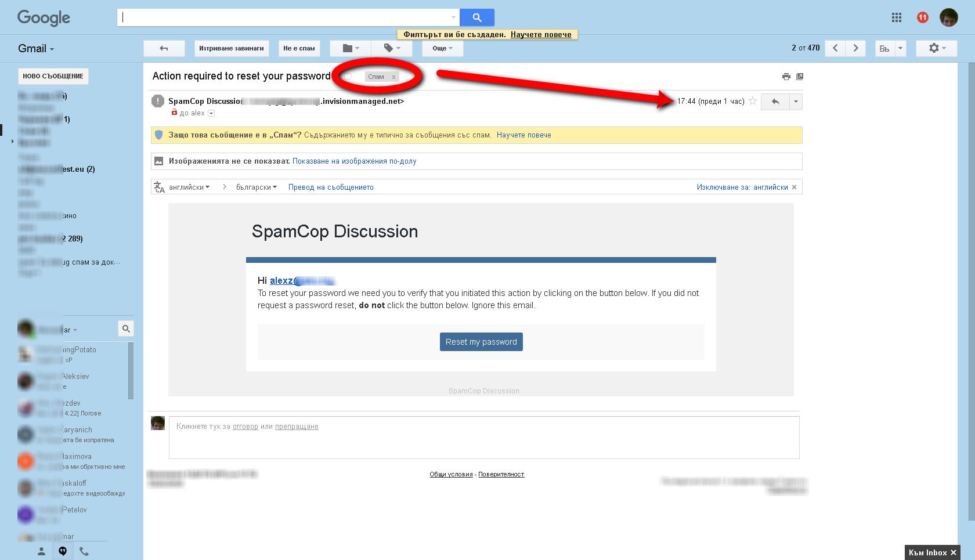Screen dimensions: 975x560
Task: Open chat contact ending ingPotato
Action: pyautogui.click(x=66, y=350)
